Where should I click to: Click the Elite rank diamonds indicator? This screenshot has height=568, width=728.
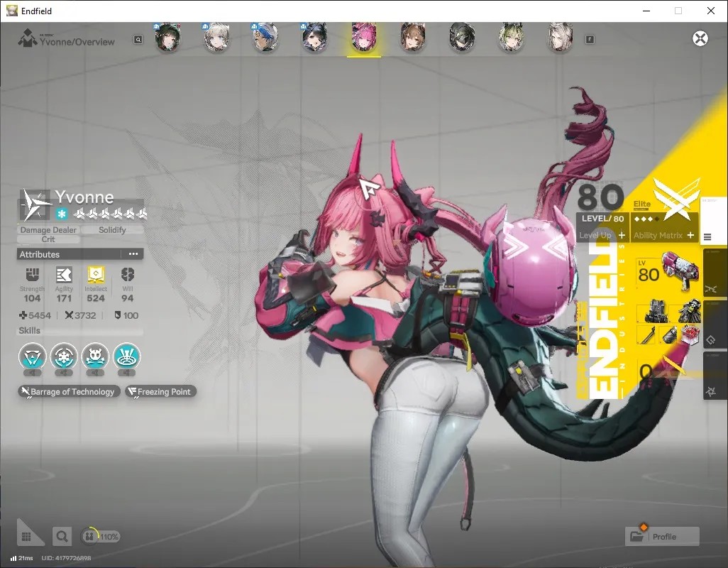coord(646,219)
